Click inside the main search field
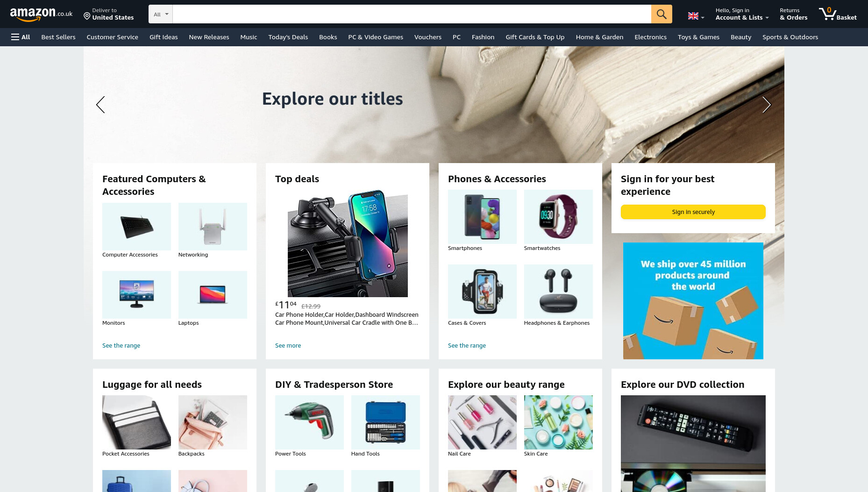 tap(412, 14)
